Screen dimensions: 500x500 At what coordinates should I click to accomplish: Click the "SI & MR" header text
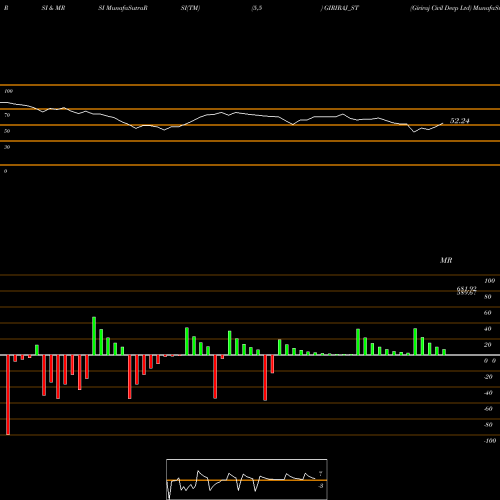(53, 8)
